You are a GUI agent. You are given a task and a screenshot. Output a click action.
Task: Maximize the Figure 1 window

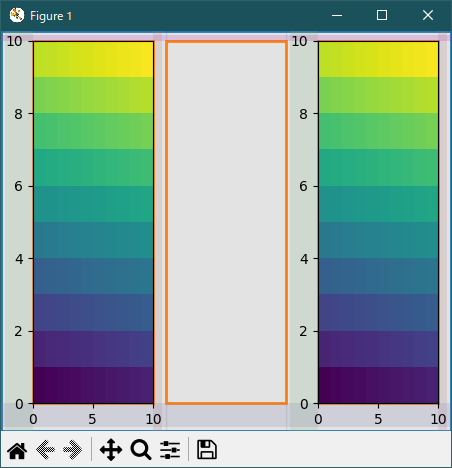coord(382,15)
